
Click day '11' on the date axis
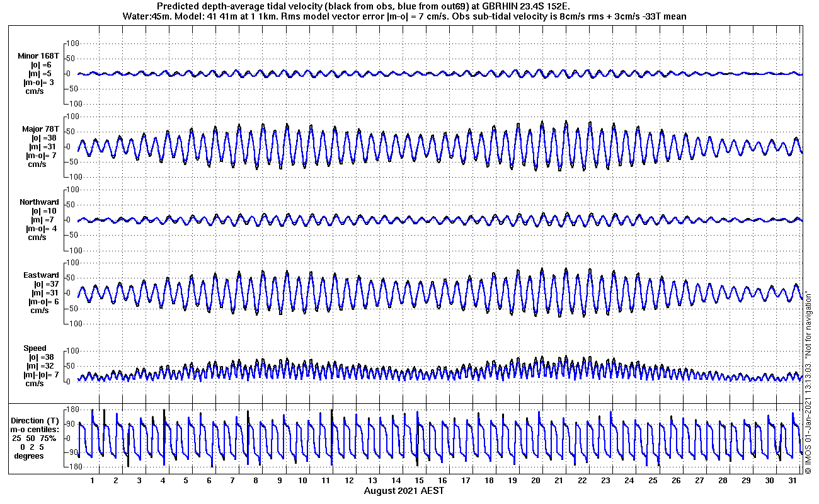[x=326, y=481]
